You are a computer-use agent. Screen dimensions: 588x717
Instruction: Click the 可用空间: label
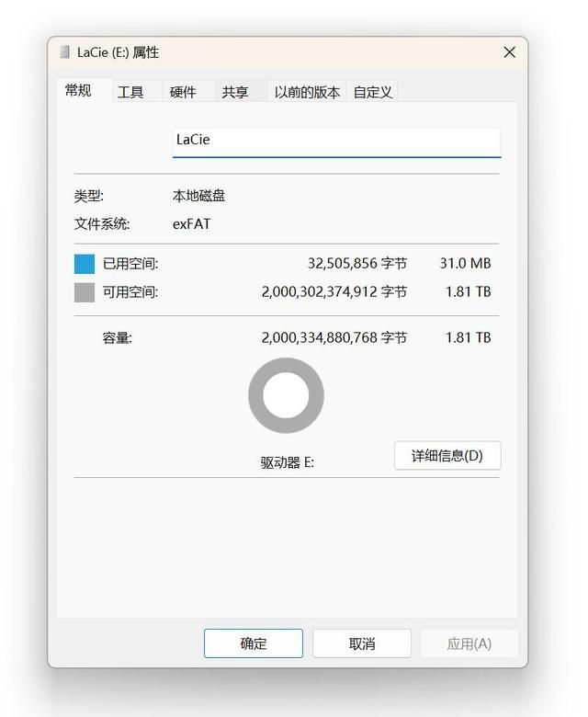pyautogui.click(x=130, y=291)
